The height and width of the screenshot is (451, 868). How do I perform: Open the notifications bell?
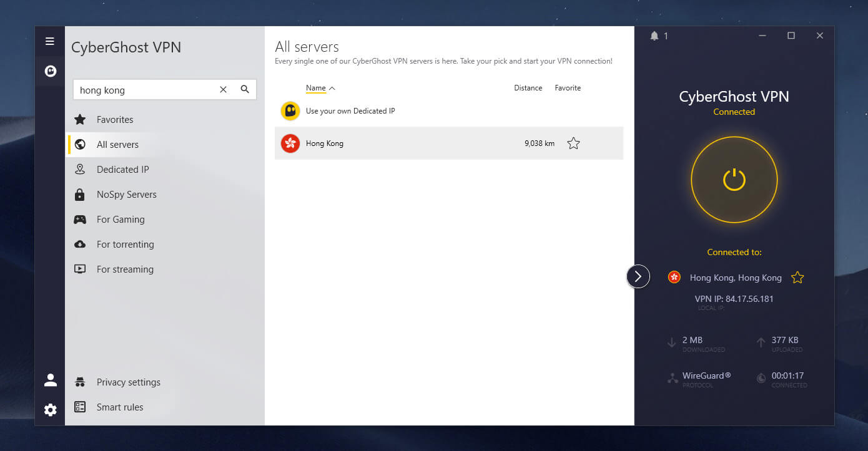(654, 36)
